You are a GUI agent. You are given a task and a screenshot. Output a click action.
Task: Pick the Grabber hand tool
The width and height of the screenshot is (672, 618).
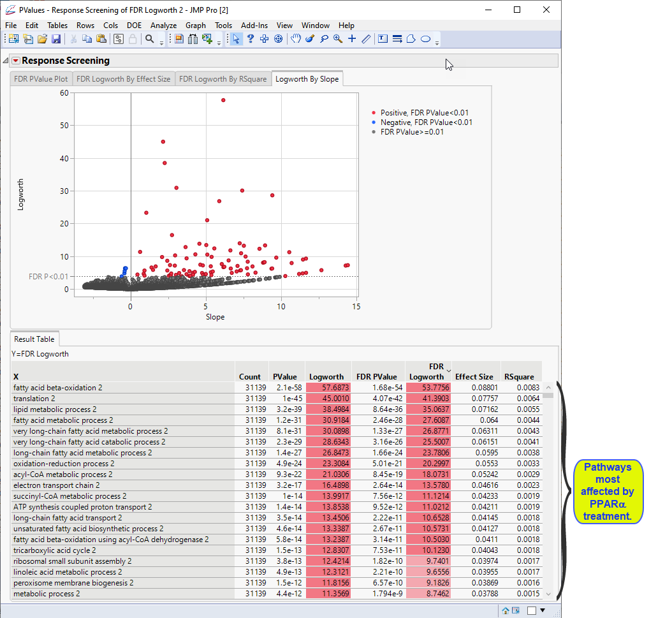[296, 39]
